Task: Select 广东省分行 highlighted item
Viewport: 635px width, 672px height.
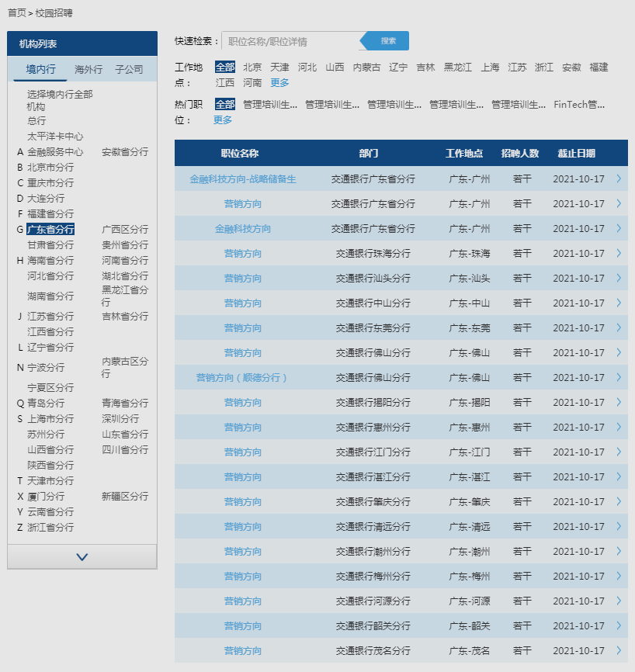Action: [50, 229]
